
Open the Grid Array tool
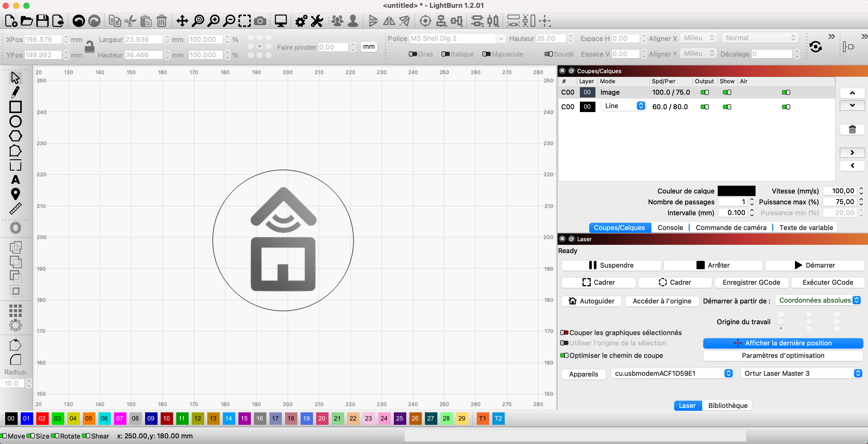[15, 310]
